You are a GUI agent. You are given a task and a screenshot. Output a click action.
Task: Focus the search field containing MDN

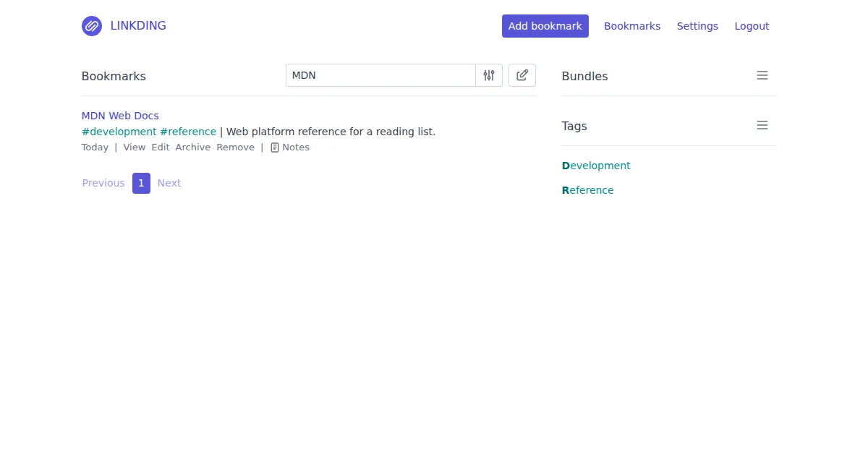pyautogui.click(x=380, y=75)
